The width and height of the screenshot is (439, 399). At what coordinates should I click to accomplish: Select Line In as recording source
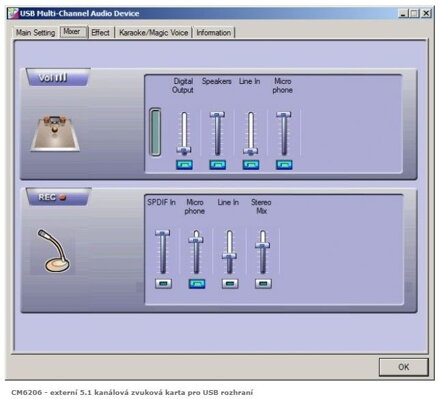tap(230, 284)
